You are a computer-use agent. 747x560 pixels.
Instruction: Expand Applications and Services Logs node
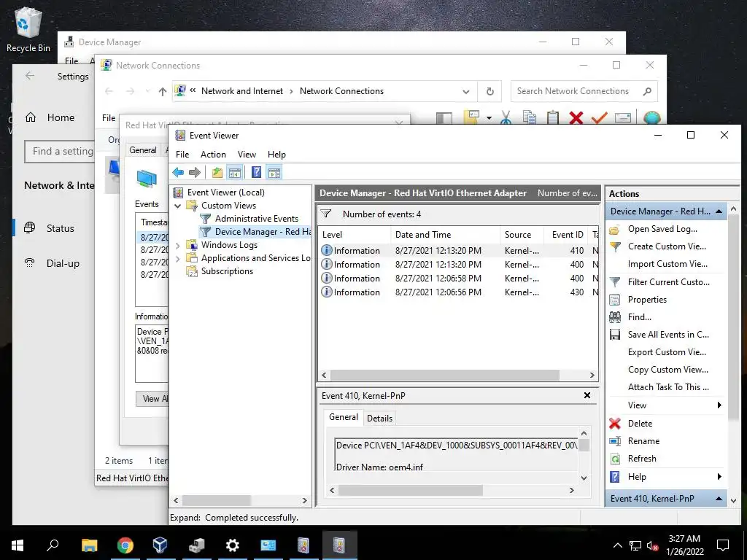[178, 259]
